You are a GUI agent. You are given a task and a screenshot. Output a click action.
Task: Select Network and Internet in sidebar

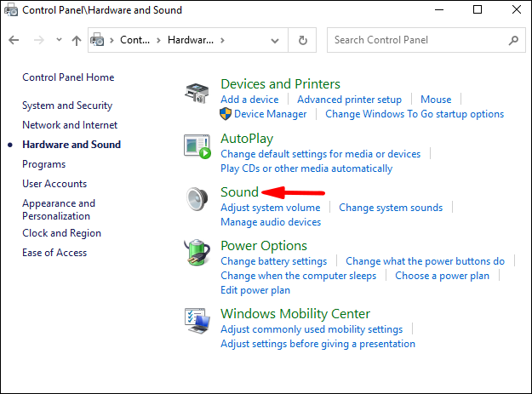coord(64,125)
